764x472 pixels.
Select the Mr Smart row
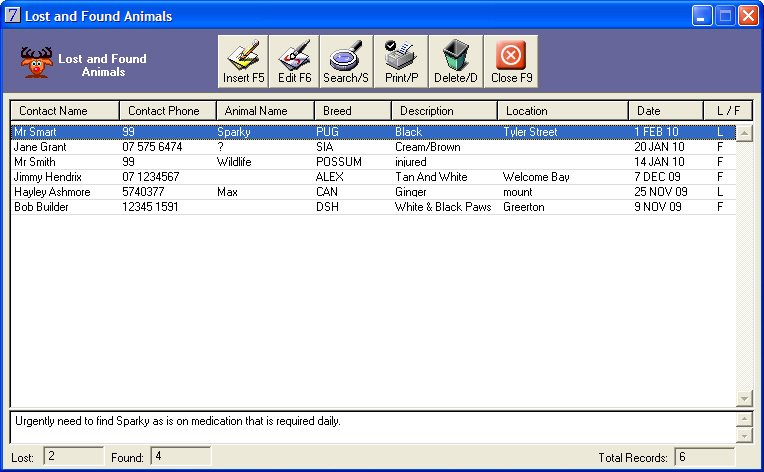pos(373,132)
